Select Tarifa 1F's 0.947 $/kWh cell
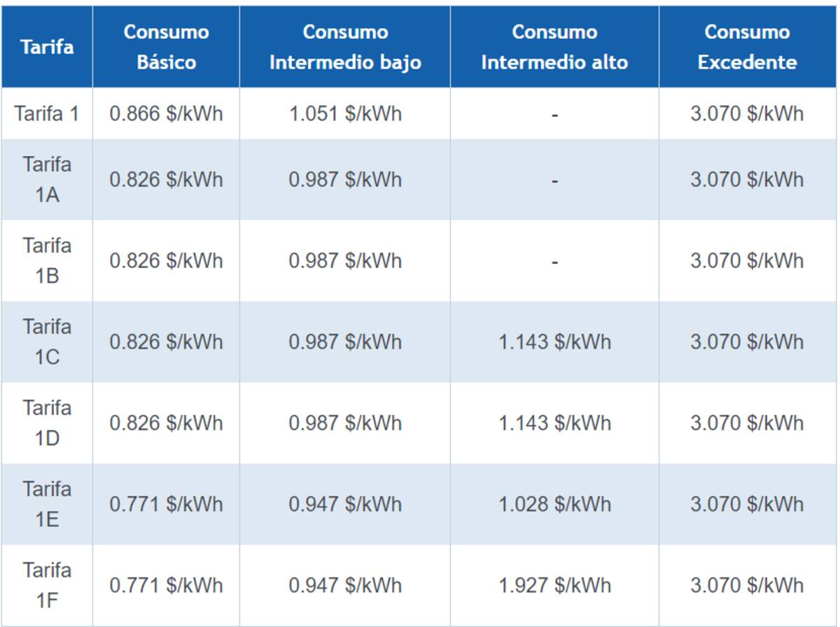This screenshot has width=840, height=627. click(x=345, y=585)
